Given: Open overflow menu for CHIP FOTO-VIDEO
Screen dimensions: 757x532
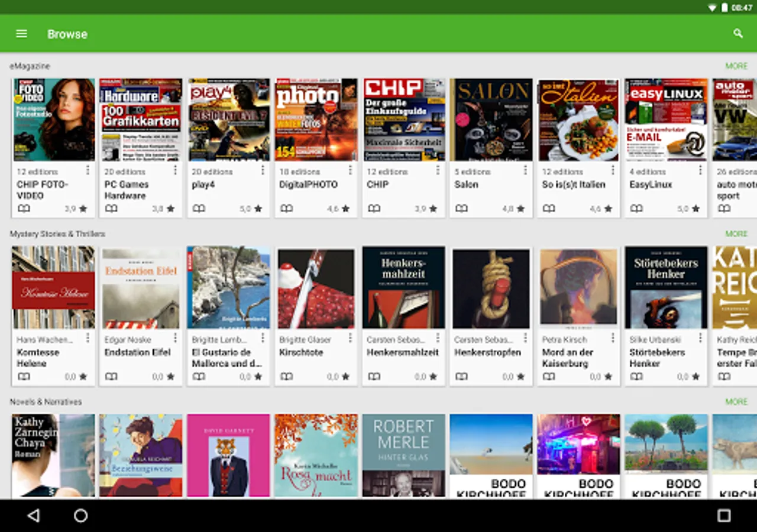Looking at the screenshot, I should click(x=88, y=170).
